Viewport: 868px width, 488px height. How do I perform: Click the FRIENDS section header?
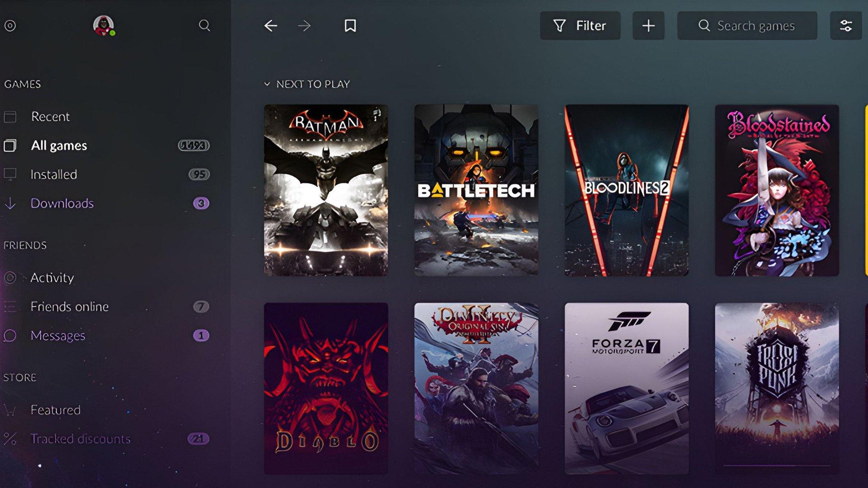click(x=25, y=245)
